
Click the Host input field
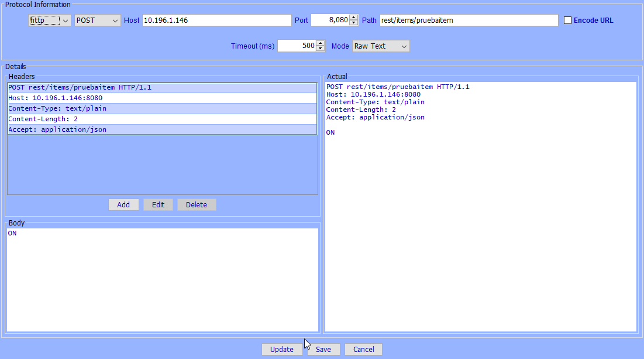(x=216, y=20)
